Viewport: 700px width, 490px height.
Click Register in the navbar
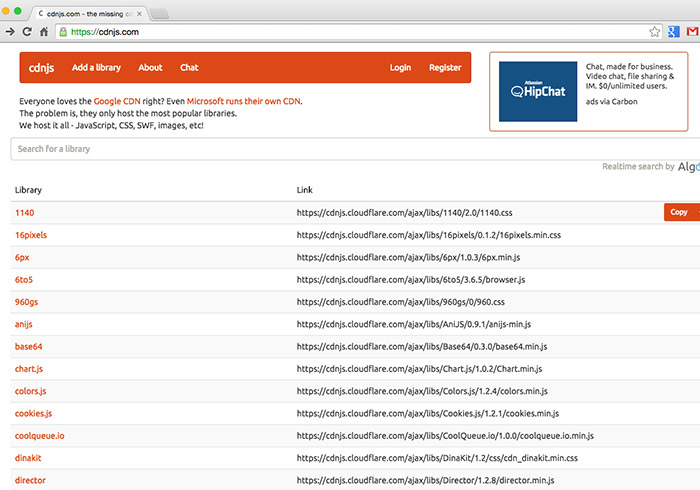[445, 67]
